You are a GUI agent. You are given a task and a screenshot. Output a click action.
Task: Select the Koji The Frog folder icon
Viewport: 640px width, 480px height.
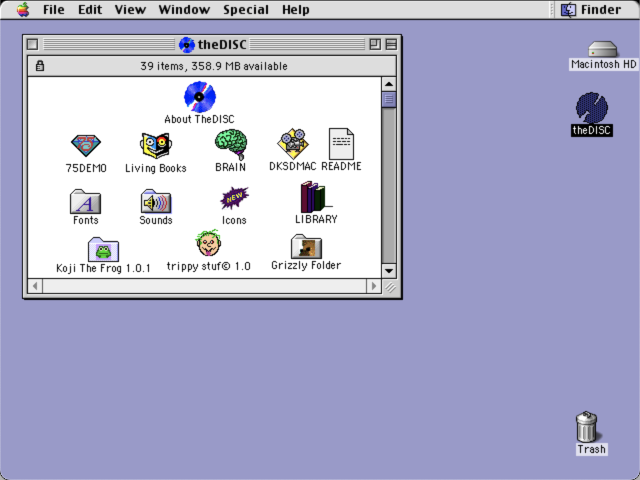tap(103, 249)
